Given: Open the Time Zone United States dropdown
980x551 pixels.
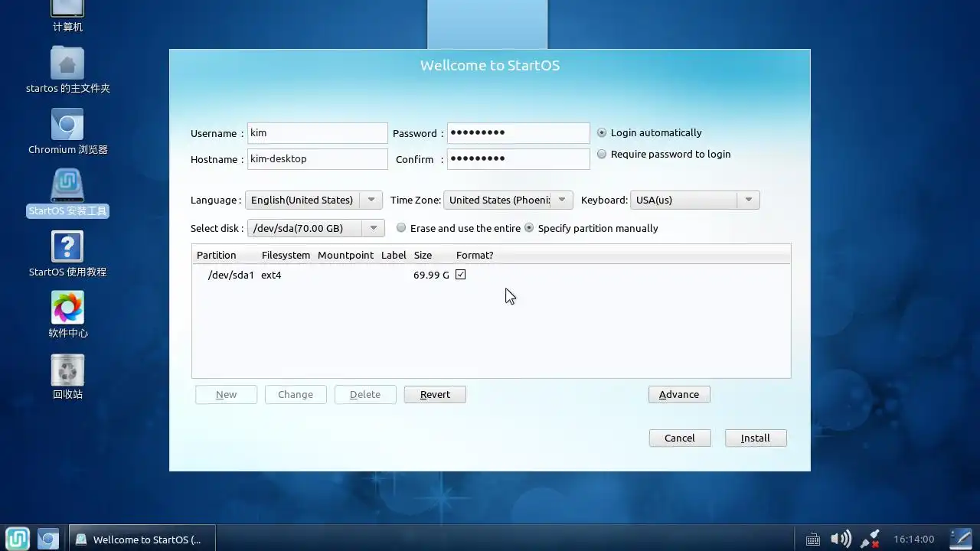Looking at the screenshot, I should (x=508, y=200).
